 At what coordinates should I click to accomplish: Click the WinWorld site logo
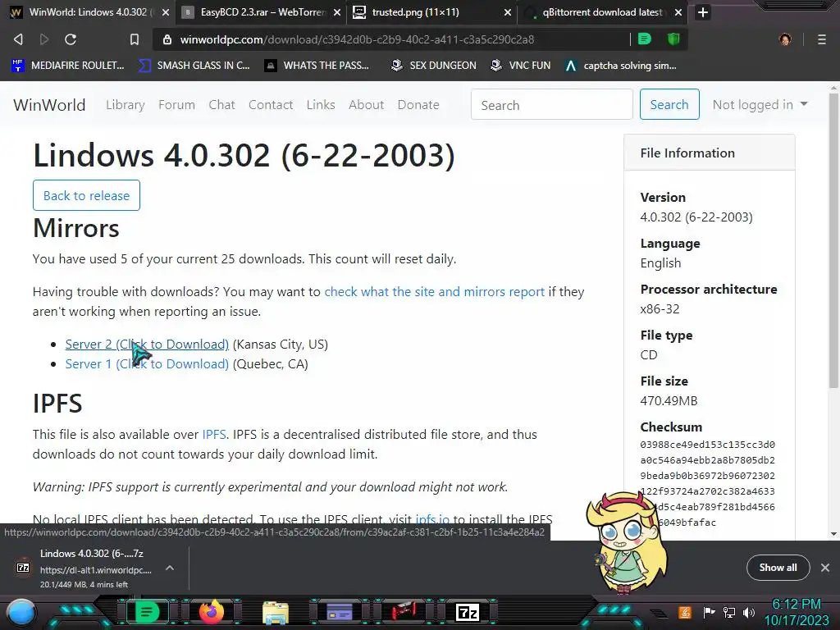tap(49, 105)
